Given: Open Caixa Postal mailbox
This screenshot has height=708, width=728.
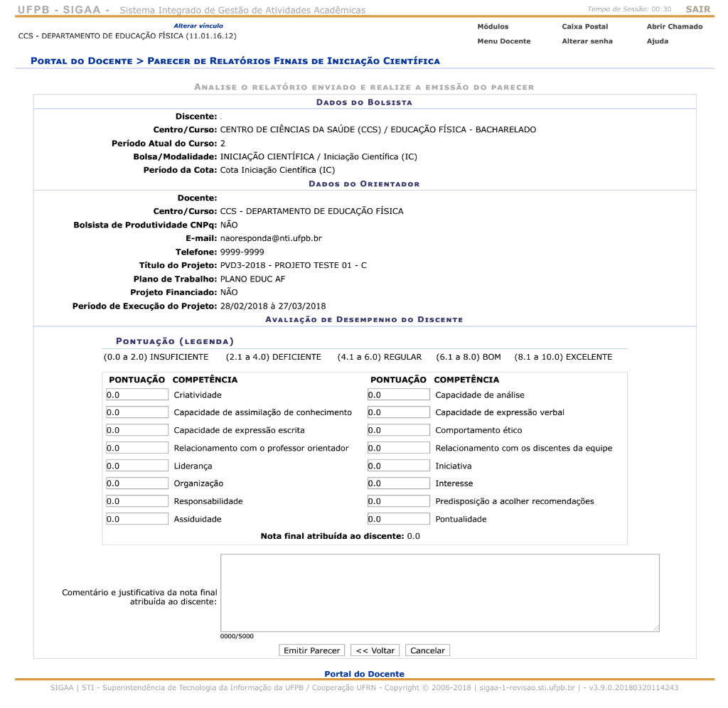Looking at the screenshot, I should click(x=584, y=26).
